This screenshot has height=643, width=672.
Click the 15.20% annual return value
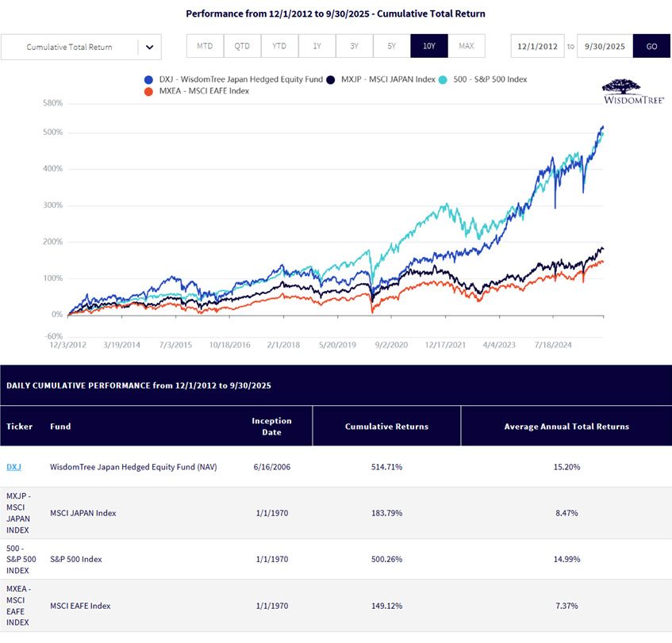(x=566, y=467)
